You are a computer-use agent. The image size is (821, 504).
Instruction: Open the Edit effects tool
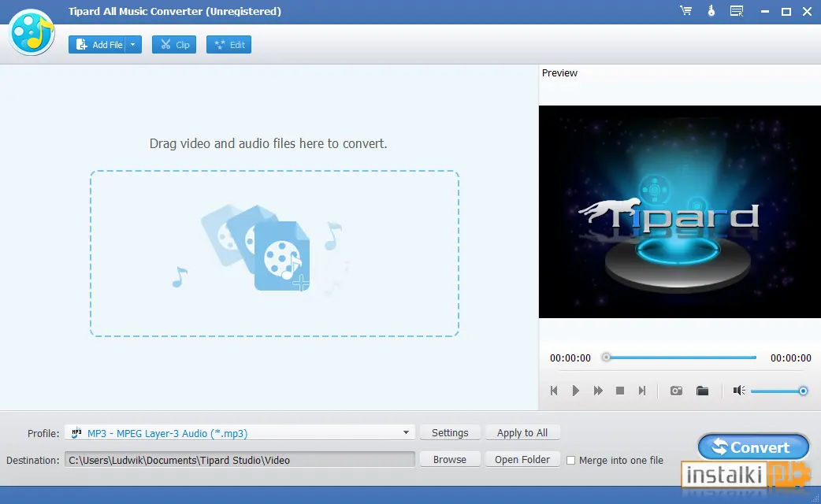coord(228,44)
